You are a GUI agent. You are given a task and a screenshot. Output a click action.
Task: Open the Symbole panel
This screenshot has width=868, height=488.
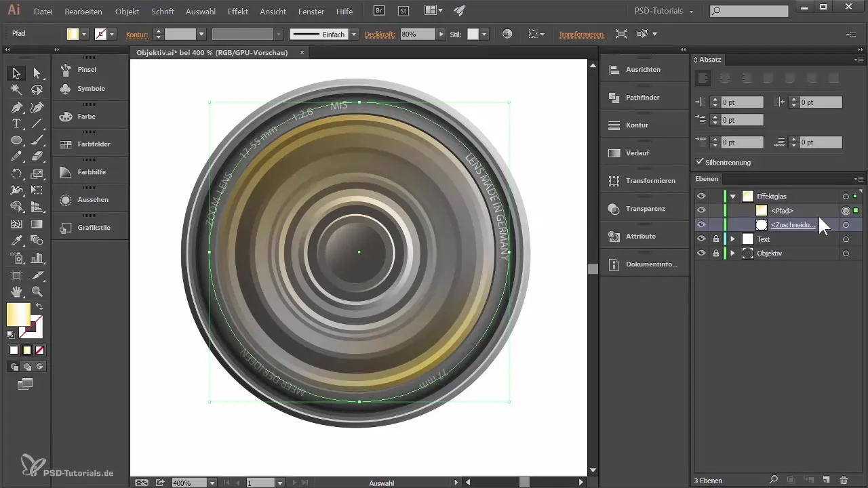coord(91,89)
